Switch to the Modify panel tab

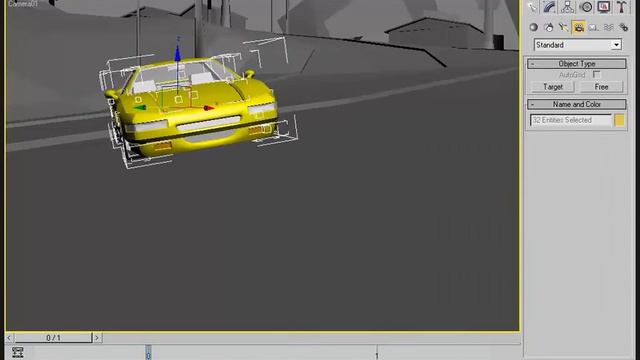pyautogui.click(x=549, y=7)
